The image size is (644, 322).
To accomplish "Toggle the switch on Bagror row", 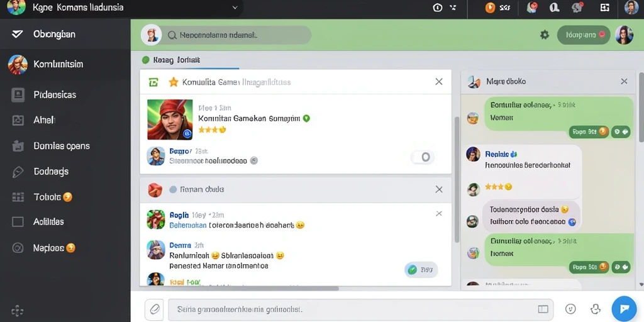I will (422, 157).
